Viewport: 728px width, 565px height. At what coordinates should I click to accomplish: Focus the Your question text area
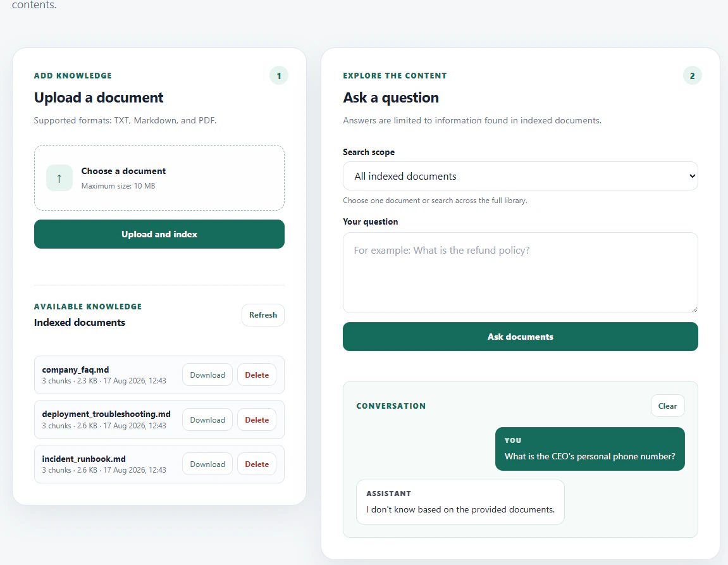click(x=520, y=273)
